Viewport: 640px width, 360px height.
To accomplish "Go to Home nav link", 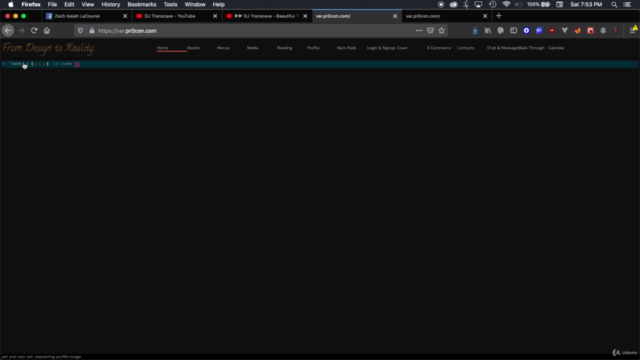I will (x=162, y=48).
